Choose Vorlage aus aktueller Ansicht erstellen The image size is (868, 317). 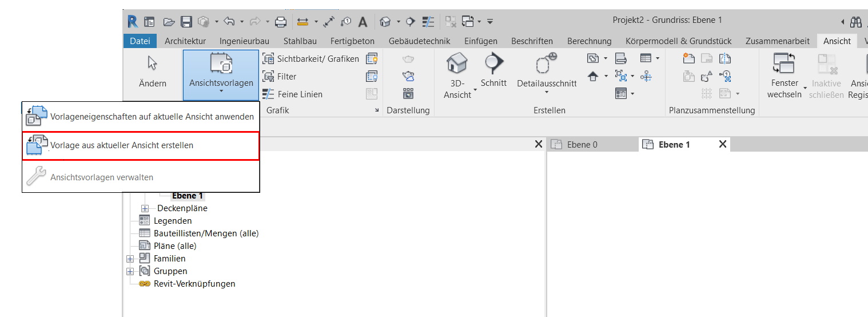coord(121,145)
